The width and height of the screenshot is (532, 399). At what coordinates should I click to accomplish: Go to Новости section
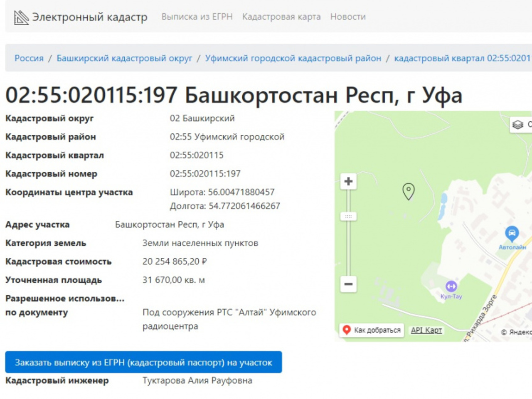[x=348, y=17]
